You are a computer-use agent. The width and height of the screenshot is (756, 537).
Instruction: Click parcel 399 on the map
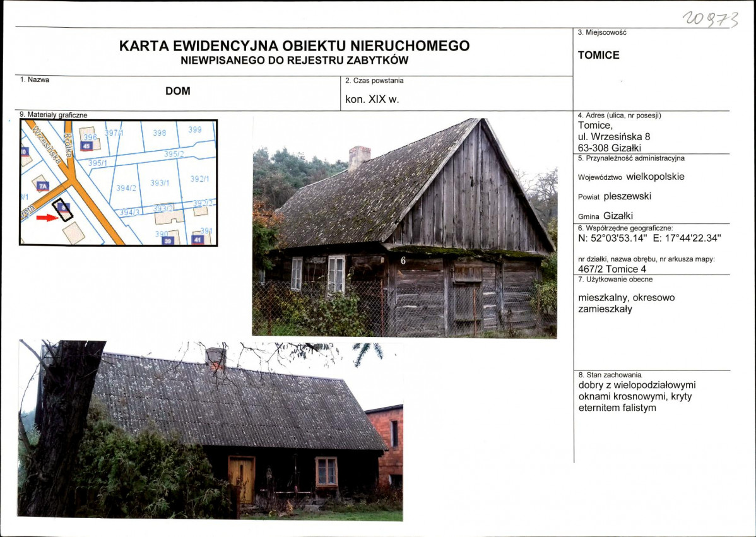tap(195, 129)
